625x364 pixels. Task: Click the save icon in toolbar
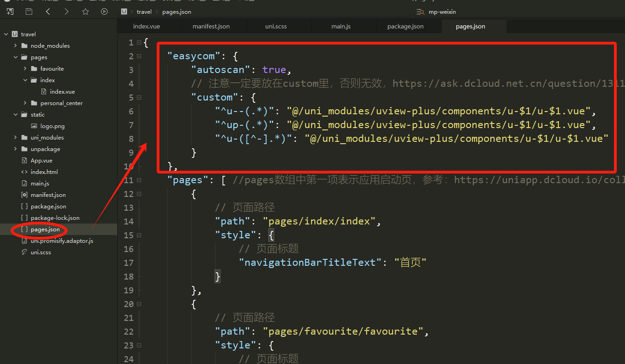[x=29, y=11]
